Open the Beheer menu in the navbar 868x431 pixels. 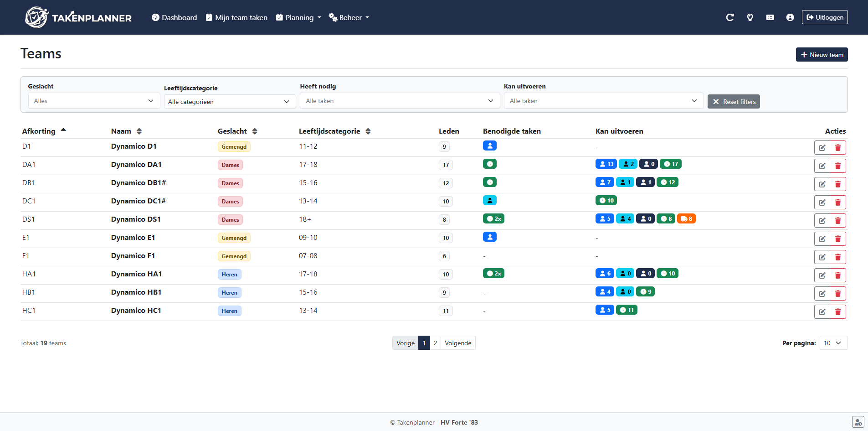(x=349, y=17)
